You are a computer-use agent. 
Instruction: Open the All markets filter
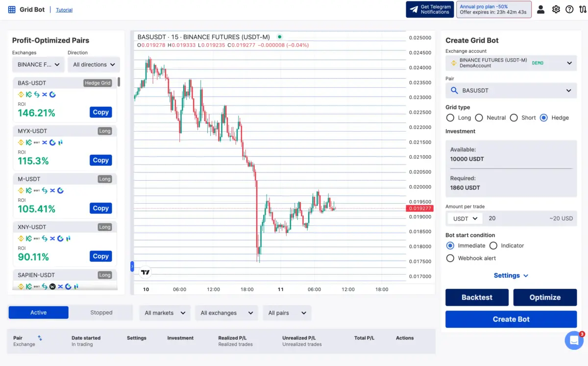click(165, 313)
